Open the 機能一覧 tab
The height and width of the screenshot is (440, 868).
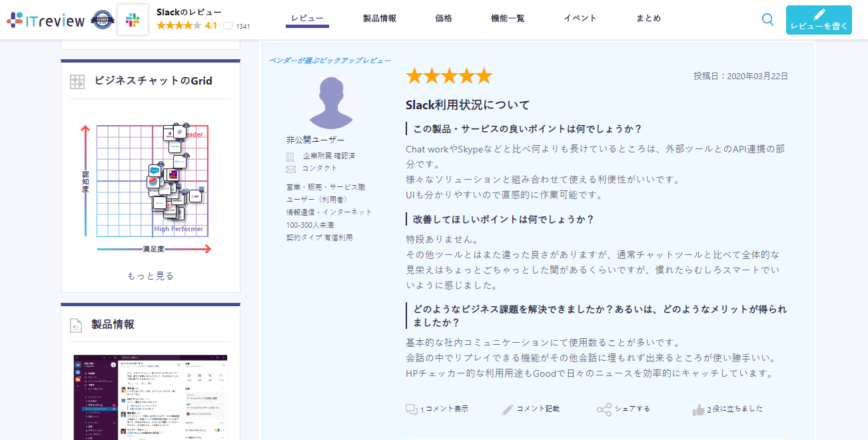[x=509, y=19]
